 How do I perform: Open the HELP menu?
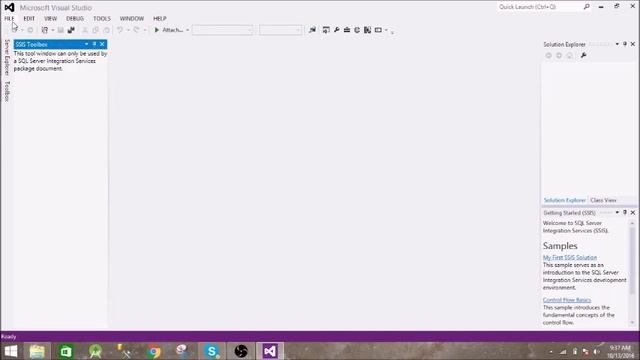click(x=160, y=18)
